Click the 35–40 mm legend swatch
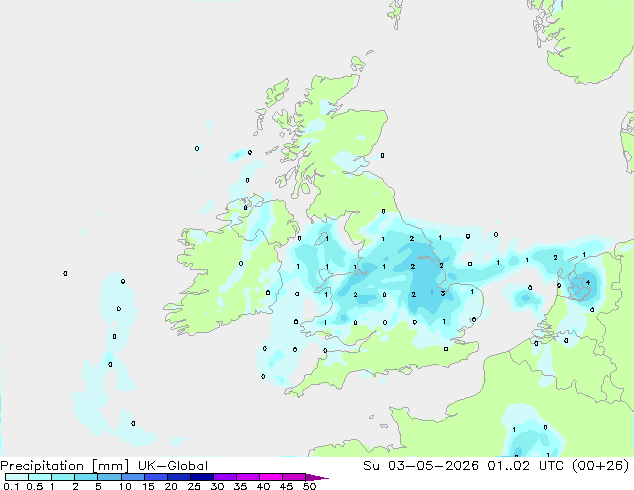 tap(247, 477)
